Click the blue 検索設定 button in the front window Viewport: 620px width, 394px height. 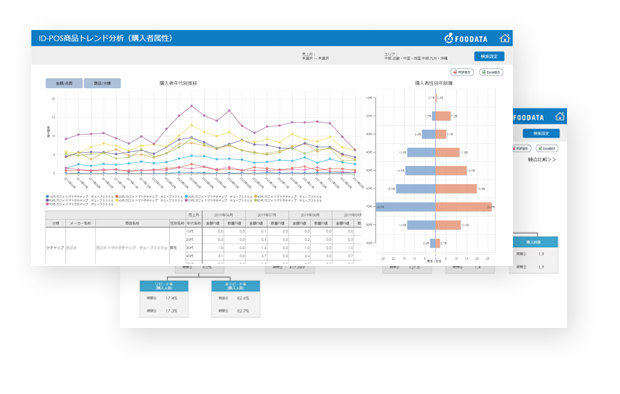click(489, 57)
